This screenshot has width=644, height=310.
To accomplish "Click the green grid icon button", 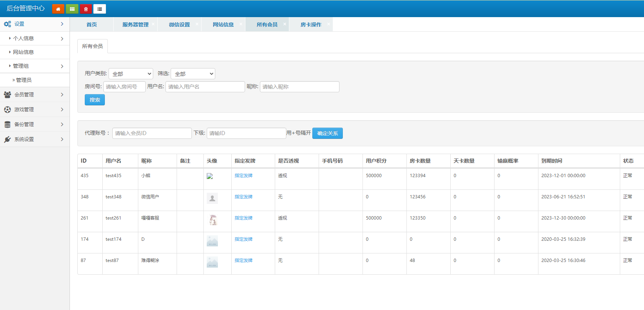I will (72, 9).
